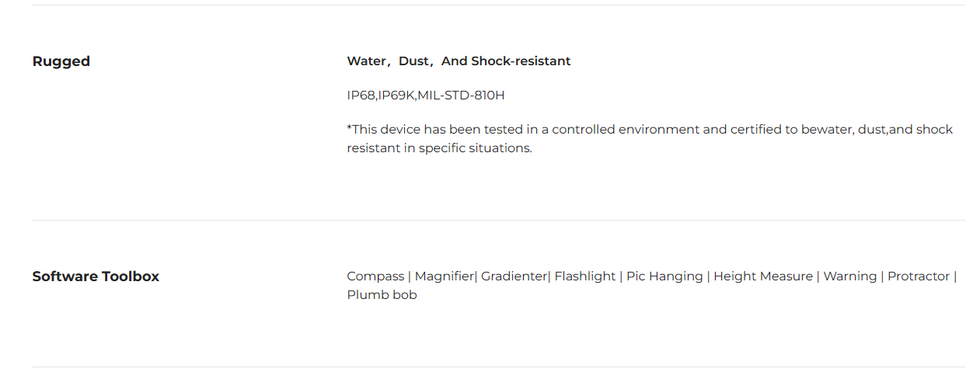Screen dimensions: 980x379
Task: Click the Flashlight tool name
Action: (584, 276)
